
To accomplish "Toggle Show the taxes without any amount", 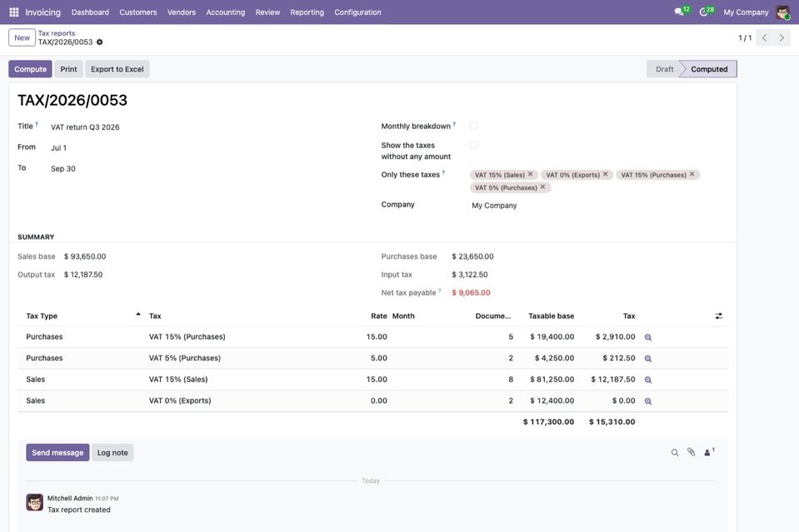I will pos(473,145).
